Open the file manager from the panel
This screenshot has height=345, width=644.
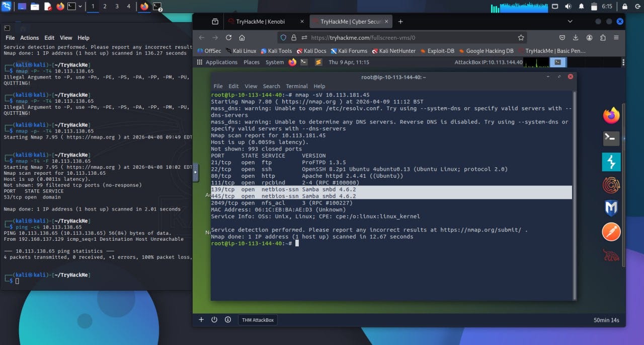tap(35, 7)
